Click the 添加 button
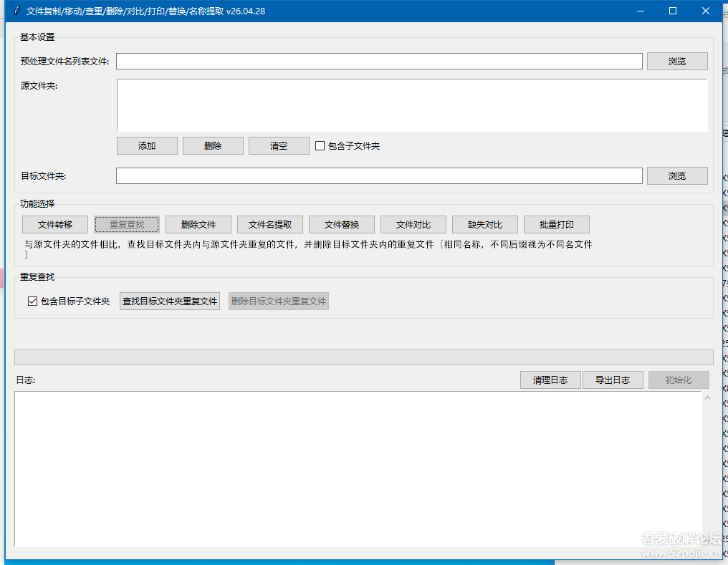 click(x=147, y=145)
